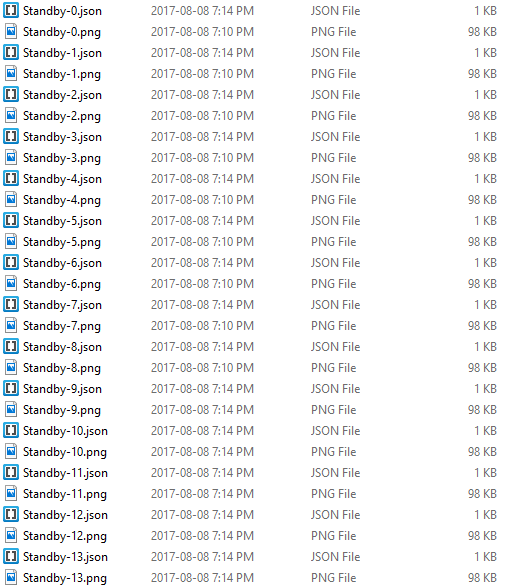Click the JSON file icon for Standby-6.json
520x588 pixels.
click(11, 262)
